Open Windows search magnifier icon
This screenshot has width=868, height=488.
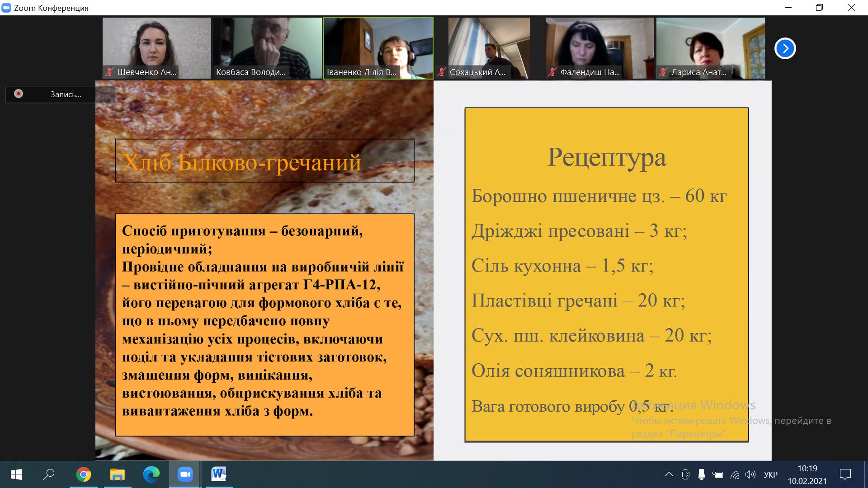point(49,474)
